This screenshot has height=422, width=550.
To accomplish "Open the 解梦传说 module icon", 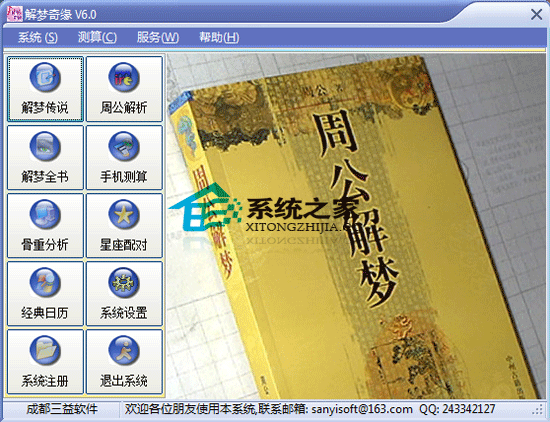I will (x=45, y=89).
